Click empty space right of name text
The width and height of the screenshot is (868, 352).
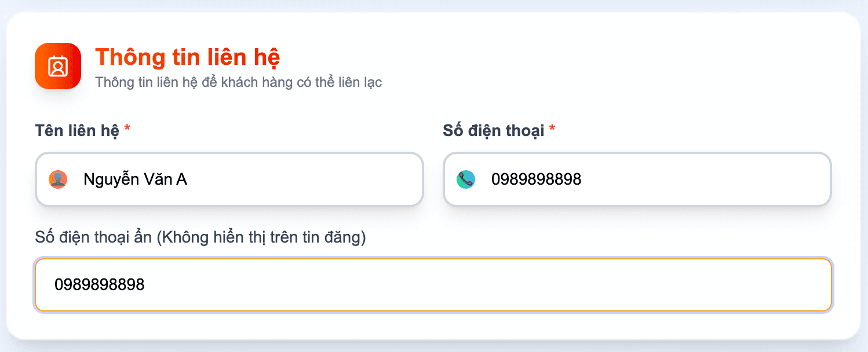pyautogui.click(x=319, y=179)
